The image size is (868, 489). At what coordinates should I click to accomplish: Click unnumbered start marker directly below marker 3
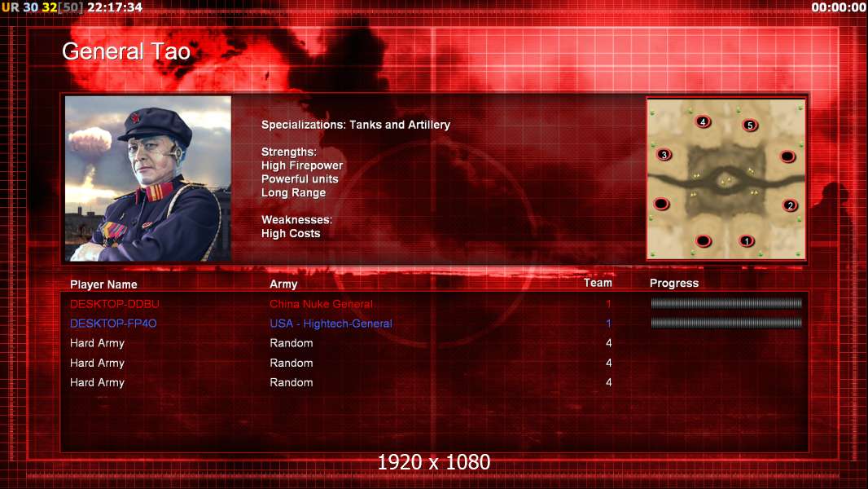click(x=661, y=204)
